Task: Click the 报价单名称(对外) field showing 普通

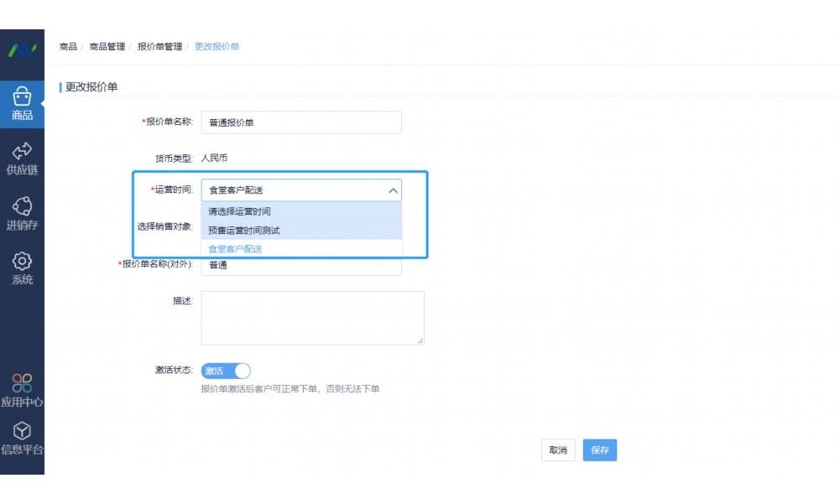Action: (300, 267)
